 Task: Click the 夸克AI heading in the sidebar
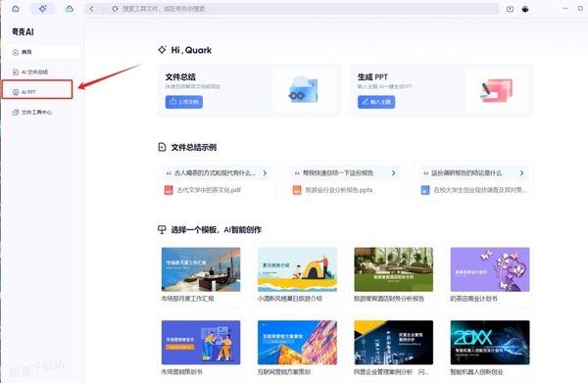coord(23,32)
